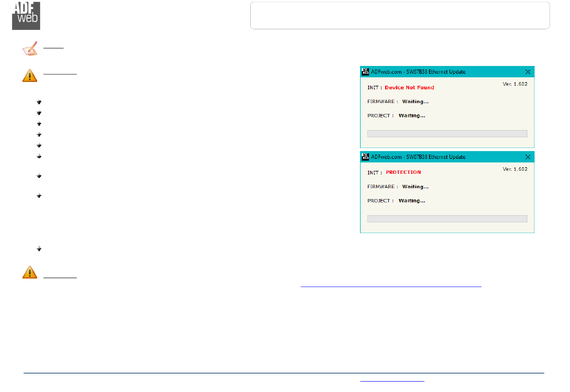Screen dimensions: 570x392
Task: Click 'Ver. 1.602' in the upper window
Action: [x=514, y=84]
